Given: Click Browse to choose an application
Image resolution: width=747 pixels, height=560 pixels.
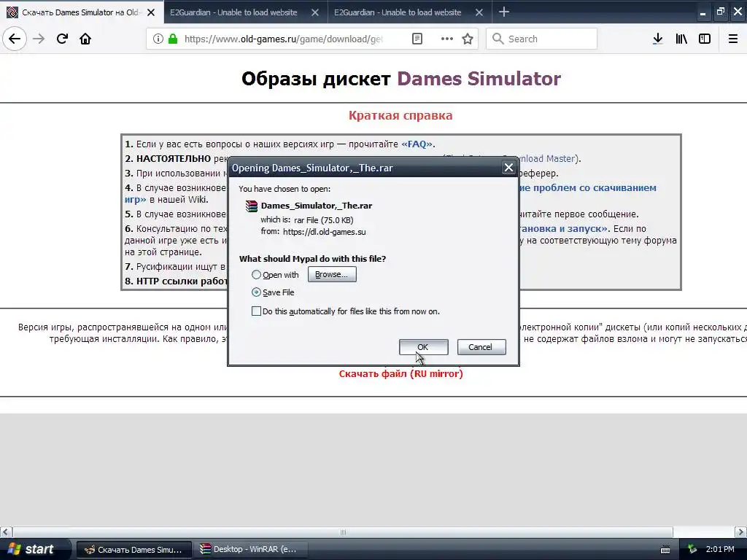Looking at the screenshot, I should pyautogui.click(x=332, y=274).
